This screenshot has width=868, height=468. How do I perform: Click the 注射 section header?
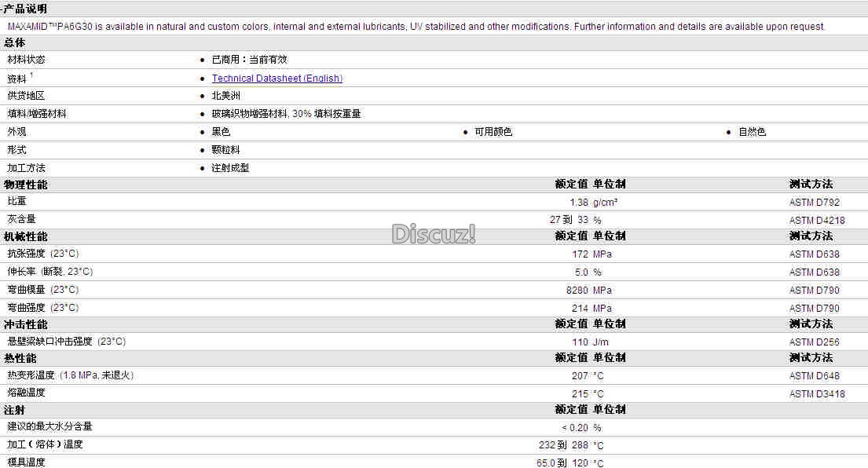click(x=14, y=411)
